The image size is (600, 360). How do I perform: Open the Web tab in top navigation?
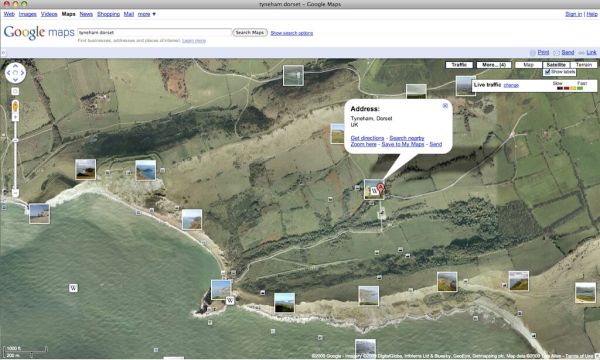coord(9,14)
